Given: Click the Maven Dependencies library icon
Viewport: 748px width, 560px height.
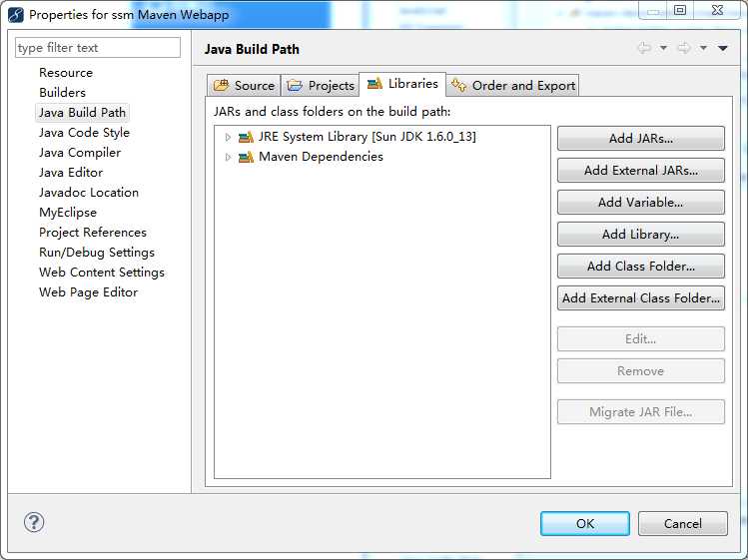Looking at the screenshot, I should tap(246, 157).
